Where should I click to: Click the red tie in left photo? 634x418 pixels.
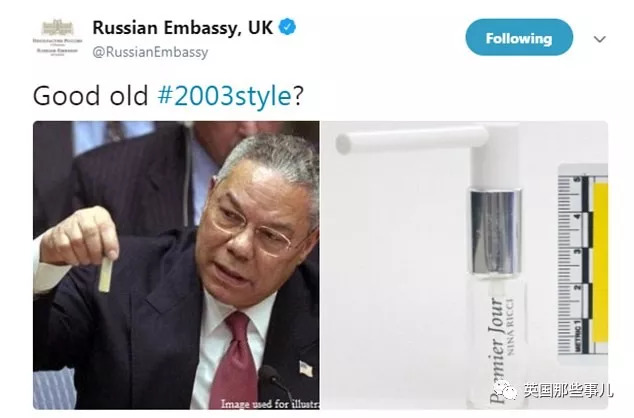pos(233,361)
